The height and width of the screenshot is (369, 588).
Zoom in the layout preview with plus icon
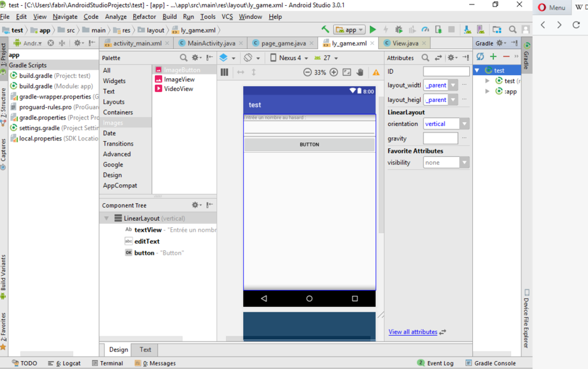[334, 72]
